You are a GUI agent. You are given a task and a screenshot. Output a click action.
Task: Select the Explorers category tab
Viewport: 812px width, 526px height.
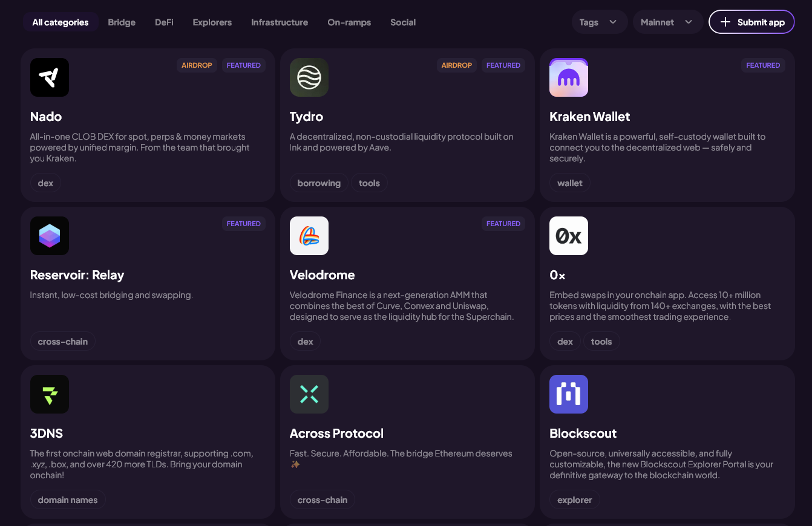[x=212, y=22]
